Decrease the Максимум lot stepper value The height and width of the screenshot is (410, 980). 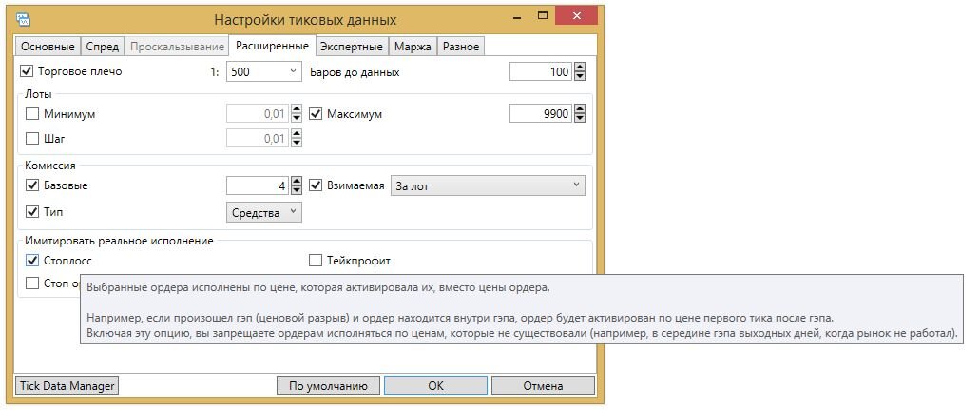tap(580, 118)
